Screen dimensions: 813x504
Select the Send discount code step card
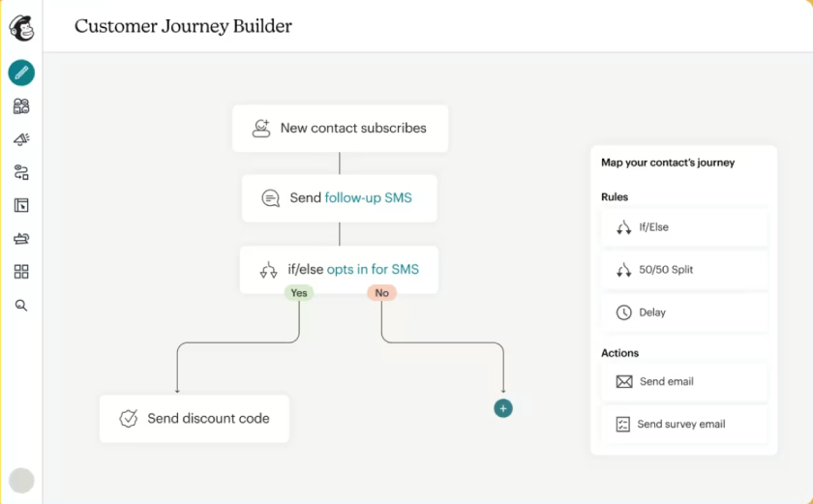point(195,419)
